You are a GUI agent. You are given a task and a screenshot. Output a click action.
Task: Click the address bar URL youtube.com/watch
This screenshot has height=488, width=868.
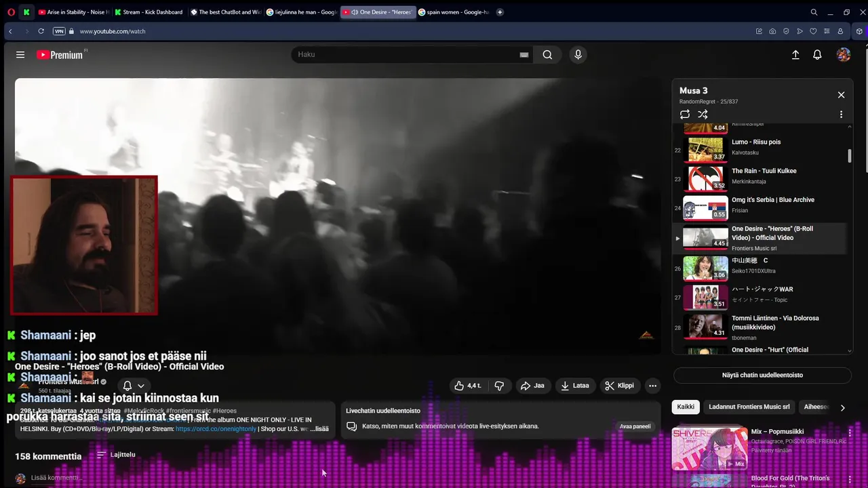113,31
